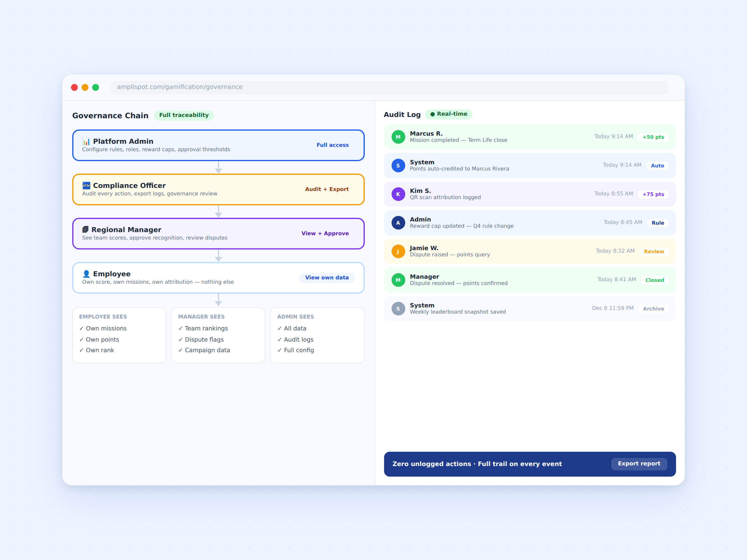
Task: Click the Export report button
Action: pyautogui.click(x=639, y=464)
